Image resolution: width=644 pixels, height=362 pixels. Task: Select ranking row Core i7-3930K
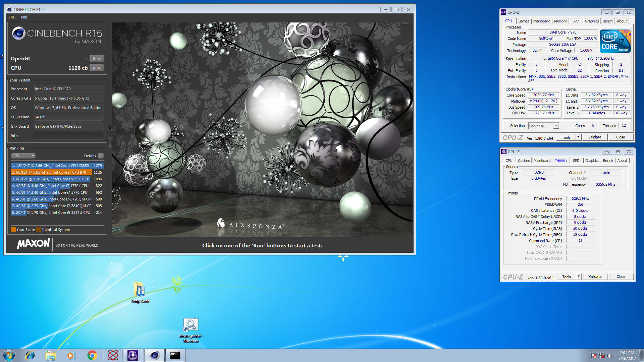click(57, 179)
